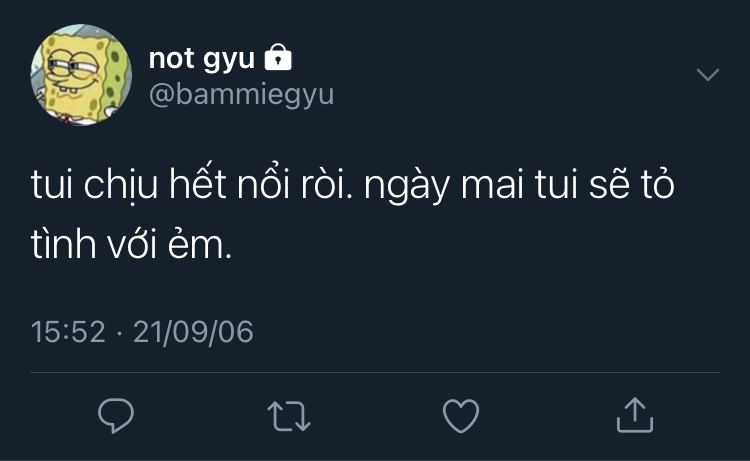The image size is (750, 461).
Task: Open the share sheet via upload-arrow icon
Action: [634, 415]
